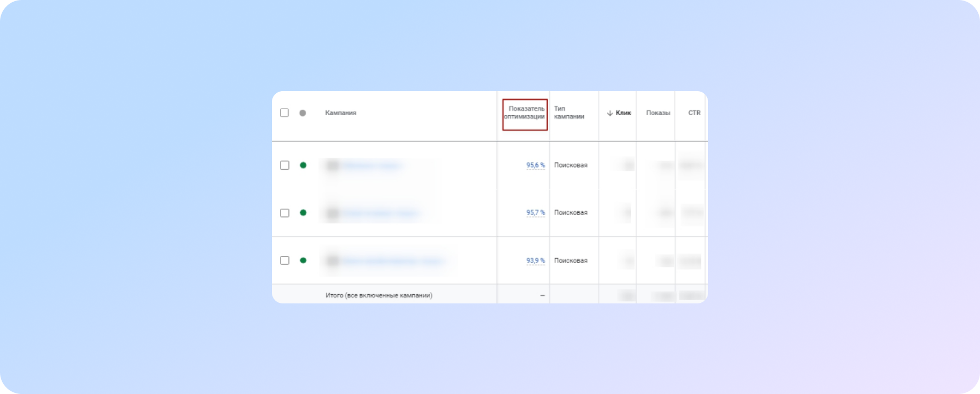The height and width of the screenshot is (394, 980).
Task: Select the checkbox in the 95,6 % campaign row
Action: click(284, 165)
